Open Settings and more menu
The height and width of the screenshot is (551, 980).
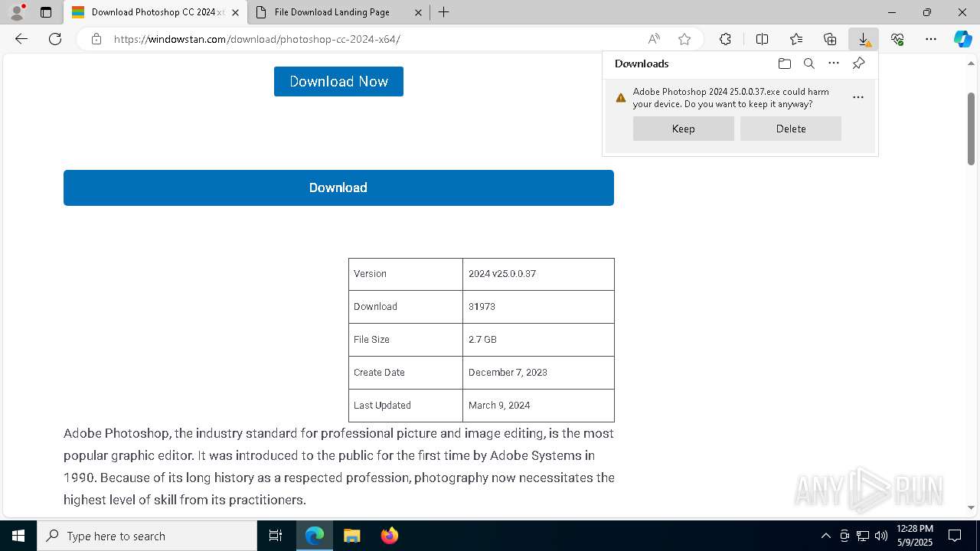coord(931,39)
